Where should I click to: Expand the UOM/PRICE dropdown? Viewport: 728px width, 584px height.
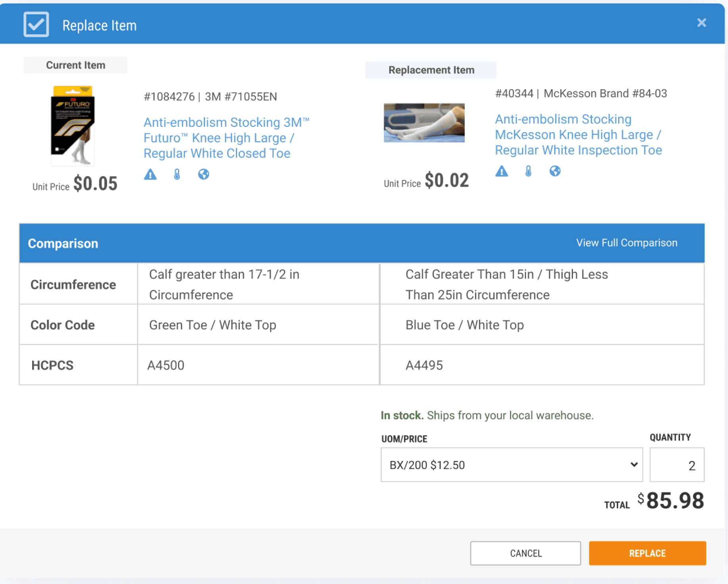click(512, 465)
